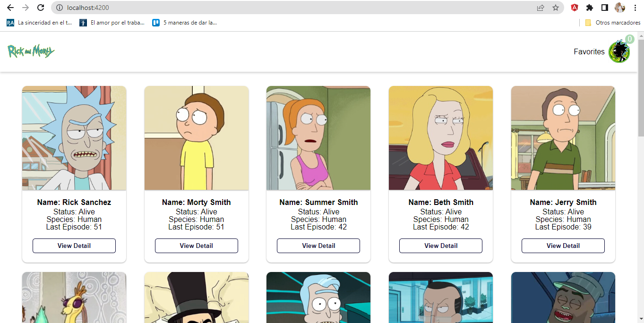Bookmark this page with the star icon
This screenshot has height=323, width=644.
557,8
